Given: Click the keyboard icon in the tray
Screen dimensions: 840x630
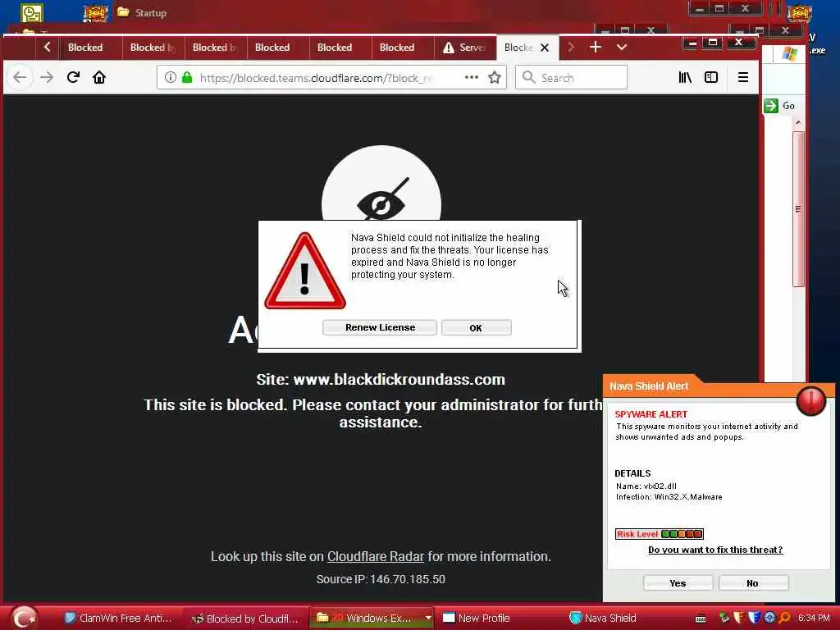Looking at the screenshot, I should click(x=701, y=619).
